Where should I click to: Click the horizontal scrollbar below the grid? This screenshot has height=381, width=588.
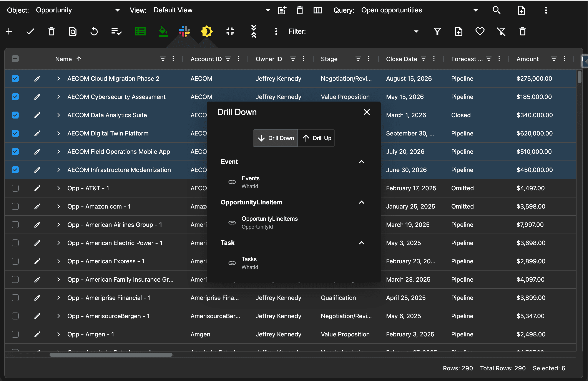(x=111, y=355)
